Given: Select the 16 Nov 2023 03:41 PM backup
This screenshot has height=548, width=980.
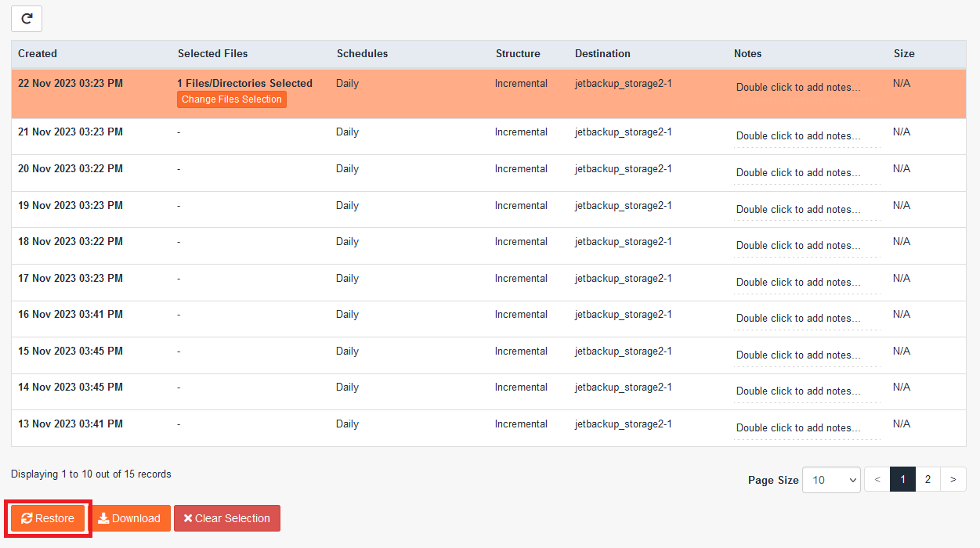Looking at the screenshot, I should coord(71,315).
